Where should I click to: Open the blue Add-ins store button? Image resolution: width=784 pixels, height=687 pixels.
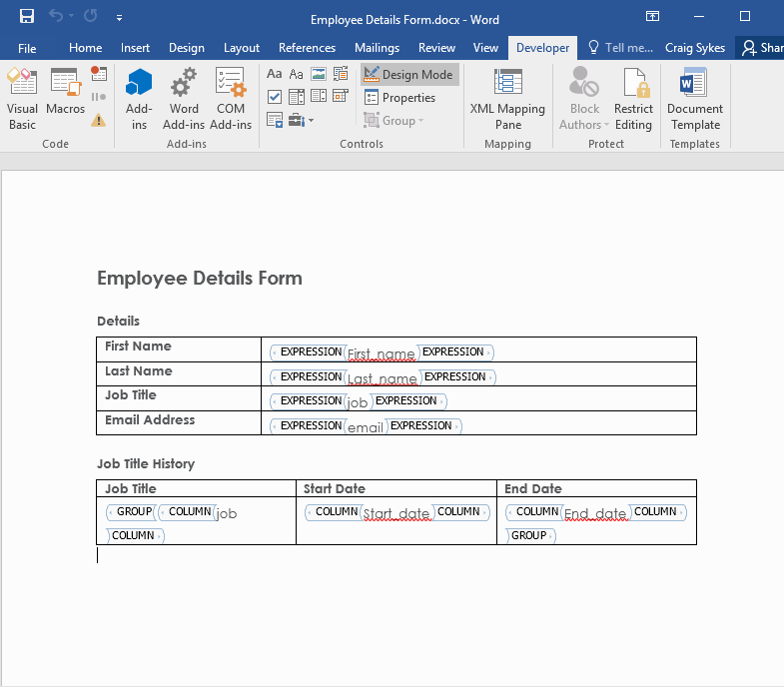[139, 99]
